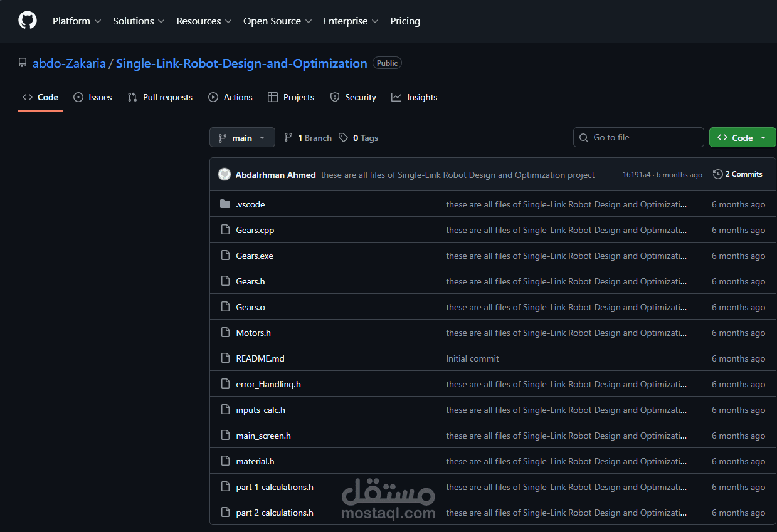Click the file icon next to Gears.exe

225,256
